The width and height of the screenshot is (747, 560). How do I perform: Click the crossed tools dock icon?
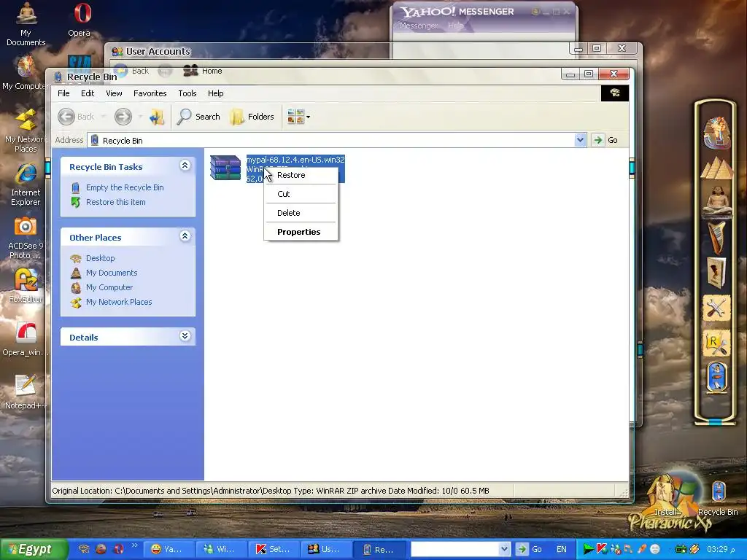pyautogui.click(x=716, y=308)
